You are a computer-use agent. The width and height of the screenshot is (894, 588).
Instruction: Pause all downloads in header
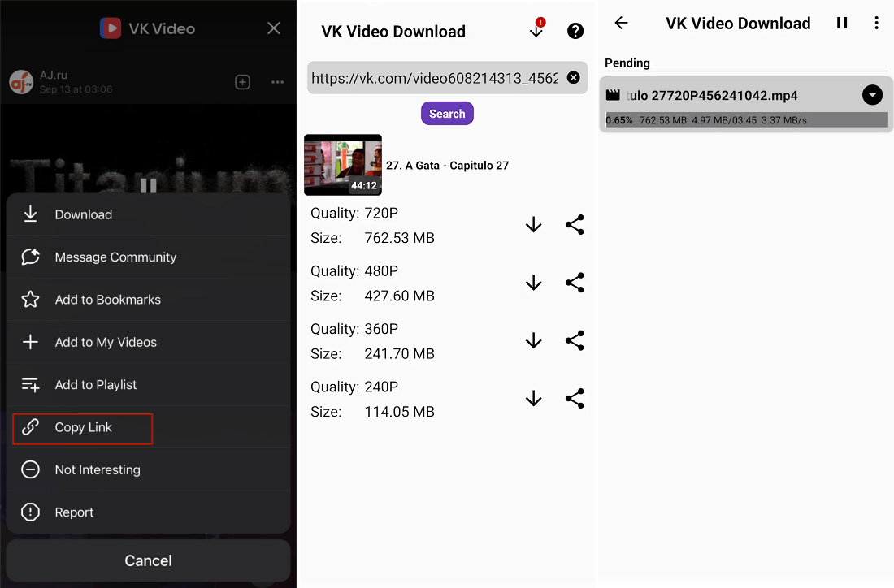(842, 24)
